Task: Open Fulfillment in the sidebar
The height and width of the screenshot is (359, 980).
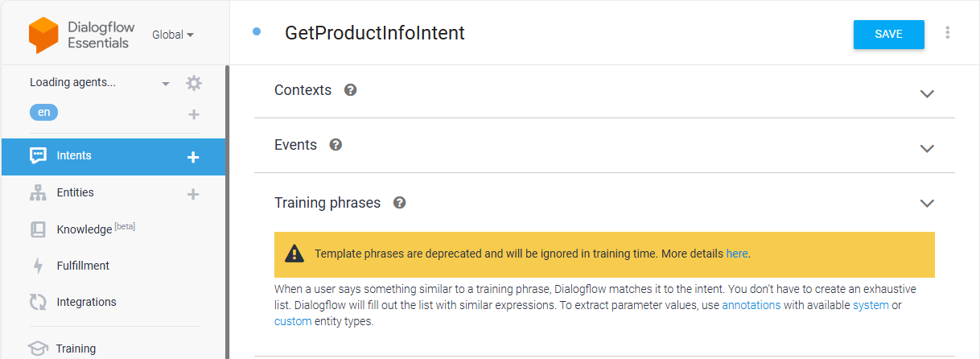Action: point(83,266)
